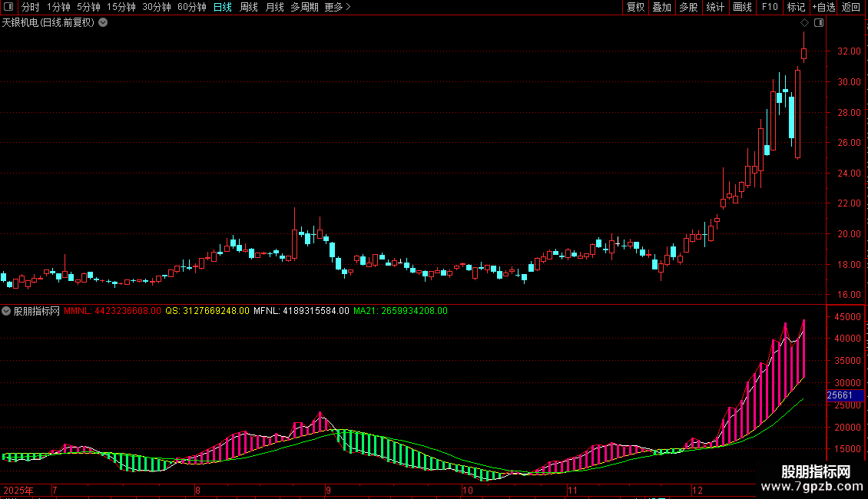868x499 pixels.
Task: Add stock via +自选 button
Action: 823,7
